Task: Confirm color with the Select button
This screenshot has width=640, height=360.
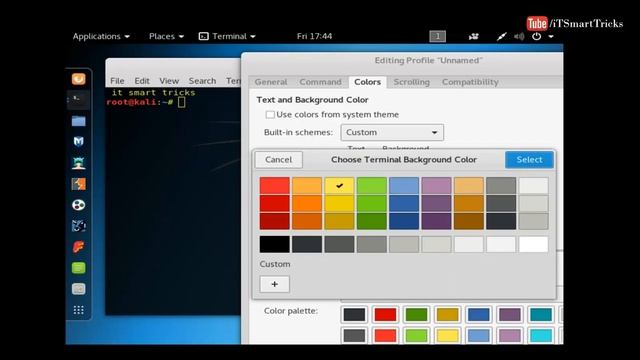Action: (x=529, y=160)
